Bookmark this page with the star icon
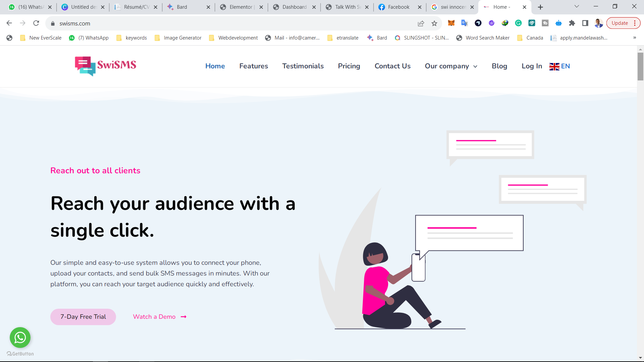The width and height of the screenshot is (644, 362). 434,23
